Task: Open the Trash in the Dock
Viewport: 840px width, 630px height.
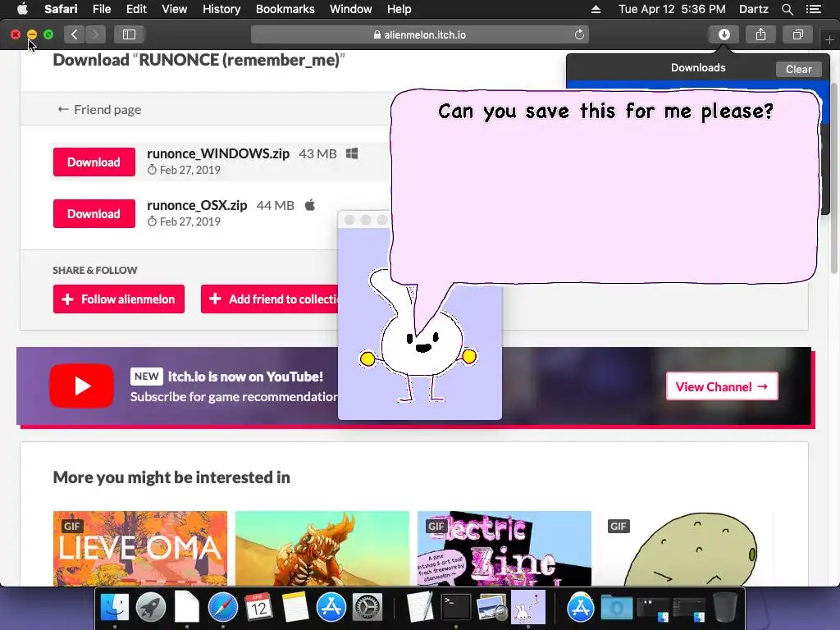Action: click(725, 608)
